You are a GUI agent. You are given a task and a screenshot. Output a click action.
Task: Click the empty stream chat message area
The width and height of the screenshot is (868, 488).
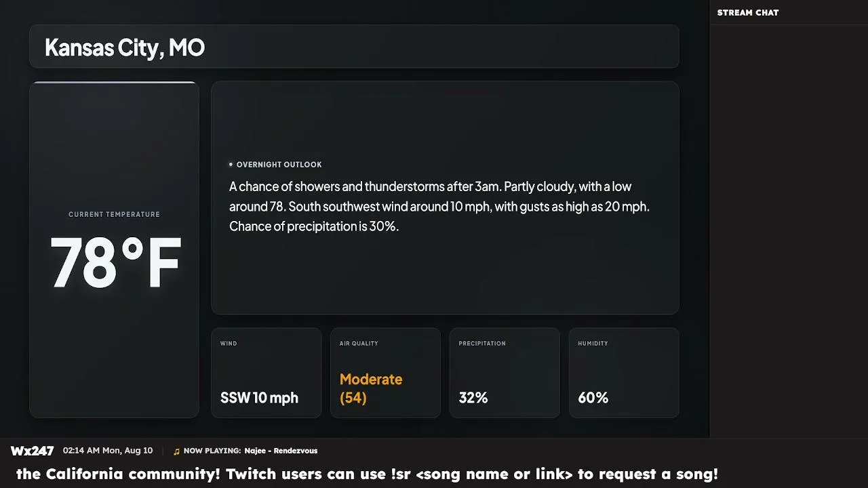[x=789, y=230]
